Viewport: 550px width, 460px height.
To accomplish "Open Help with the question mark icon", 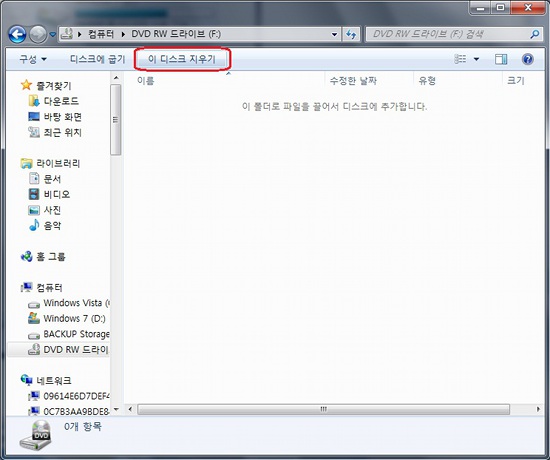I will click(x=528, y=59).
